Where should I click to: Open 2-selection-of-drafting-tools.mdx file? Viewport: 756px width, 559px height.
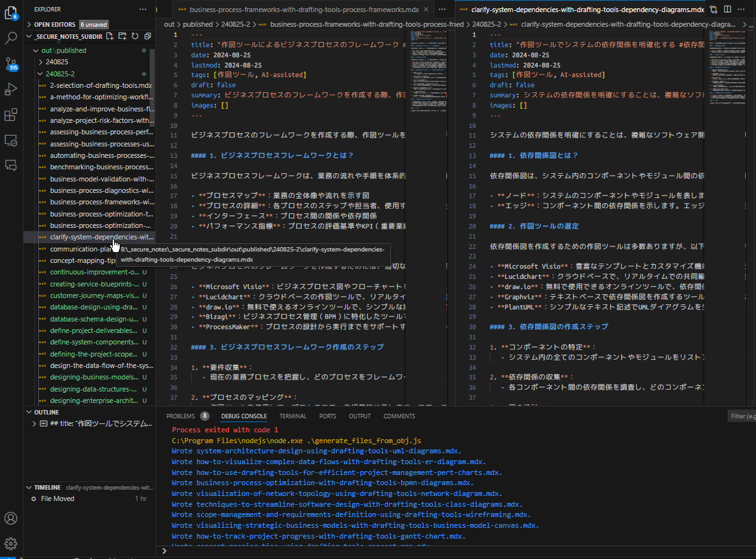coord(101,85)
